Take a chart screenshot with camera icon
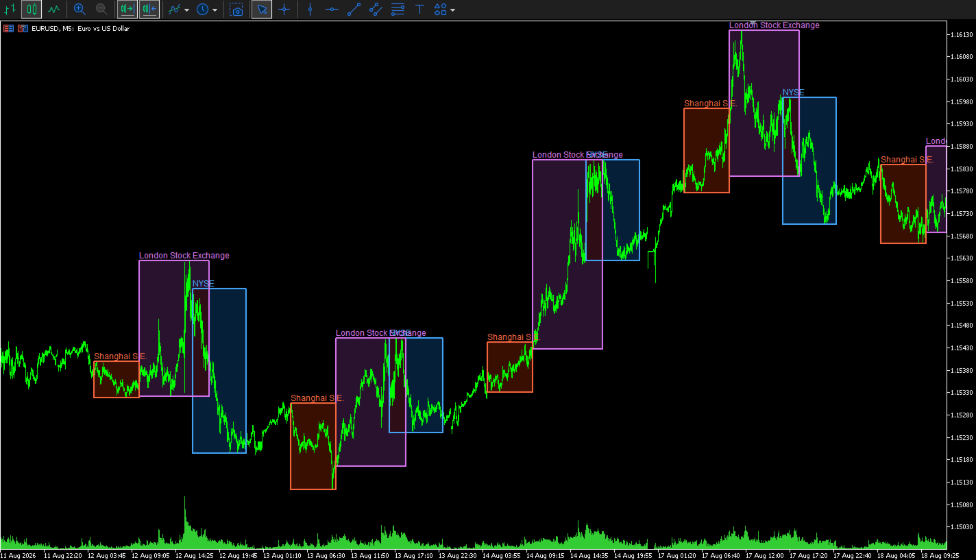The width and height of the screenshot is (976, 560). pos(236,10)
